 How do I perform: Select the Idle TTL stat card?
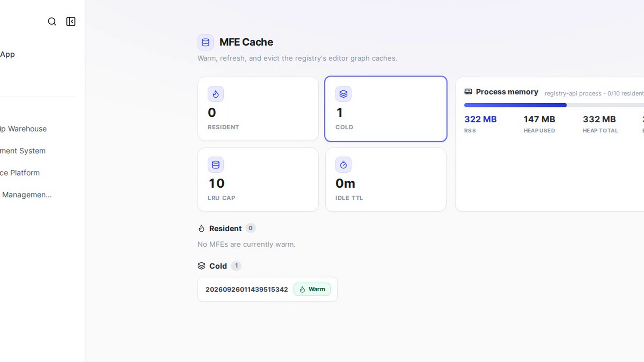tap(386, 180)
